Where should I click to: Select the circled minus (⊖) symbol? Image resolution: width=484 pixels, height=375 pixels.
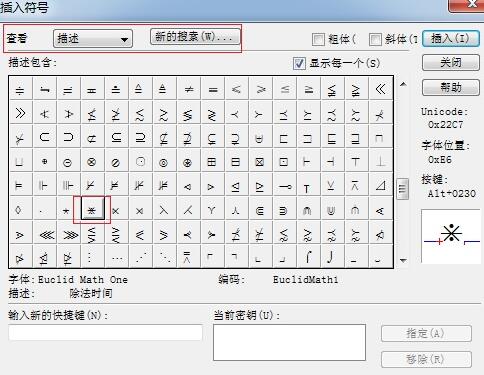(68, 162)
